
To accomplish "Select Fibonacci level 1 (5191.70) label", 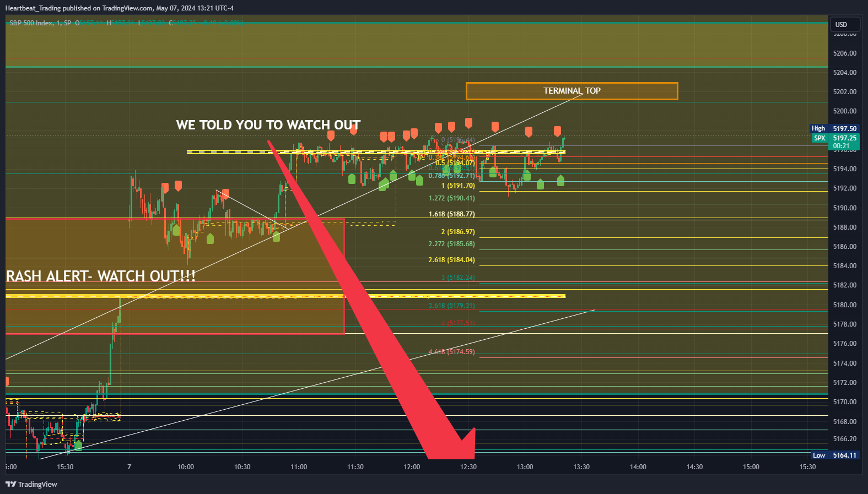I will coord(458,186).
